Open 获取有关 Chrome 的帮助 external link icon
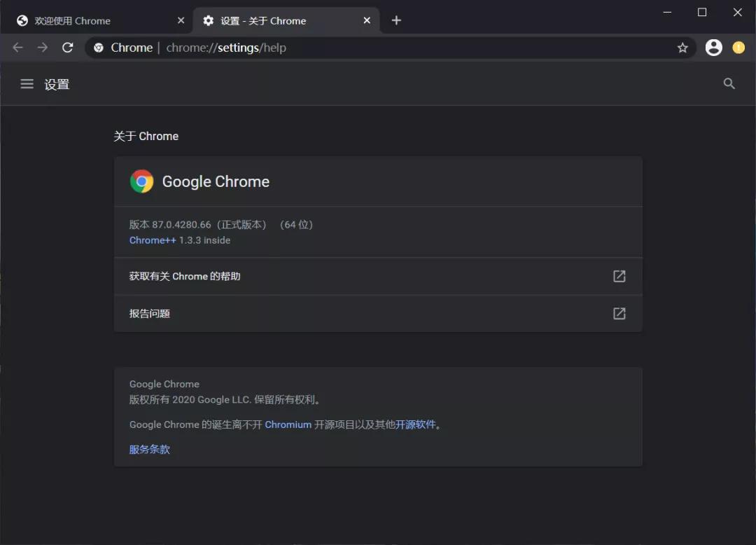Image resolution: width=756 pixels, height=545 pixels. click(619, 276)
